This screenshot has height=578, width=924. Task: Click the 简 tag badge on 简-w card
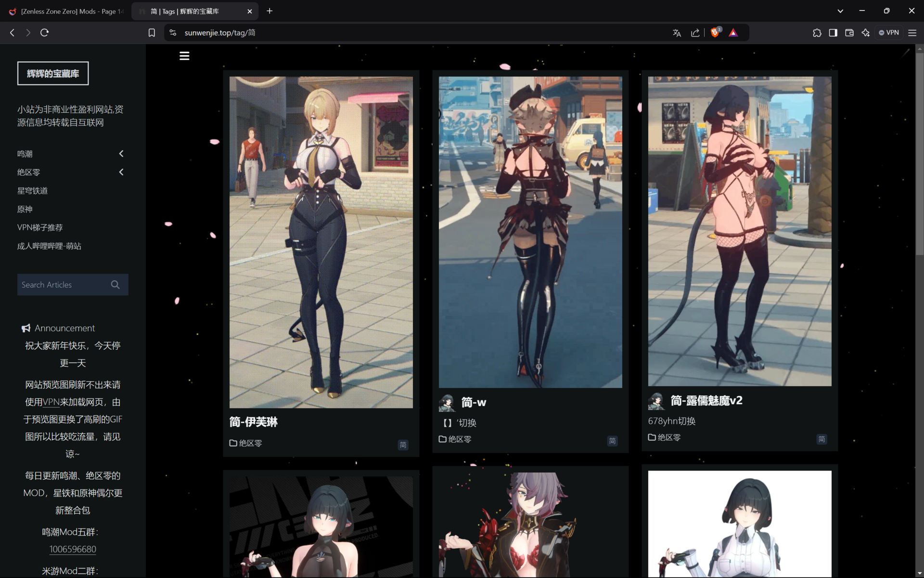tap(612, 441)
